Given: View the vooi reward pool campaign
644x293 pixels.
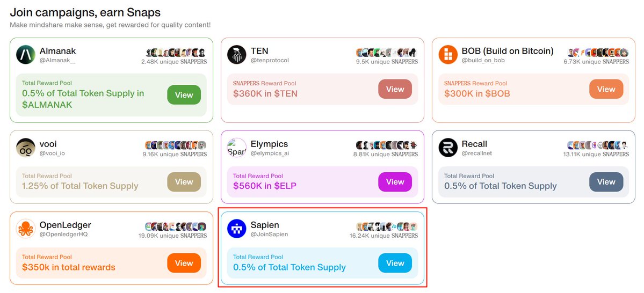Looking at the screenshot, I should (x=184, y=182).
